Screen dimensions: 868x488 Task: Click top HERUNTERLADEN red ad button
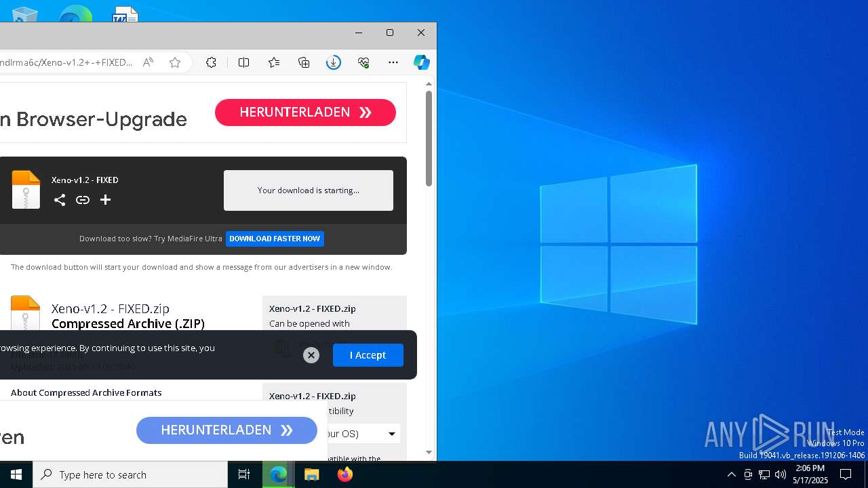click(305, 113)
